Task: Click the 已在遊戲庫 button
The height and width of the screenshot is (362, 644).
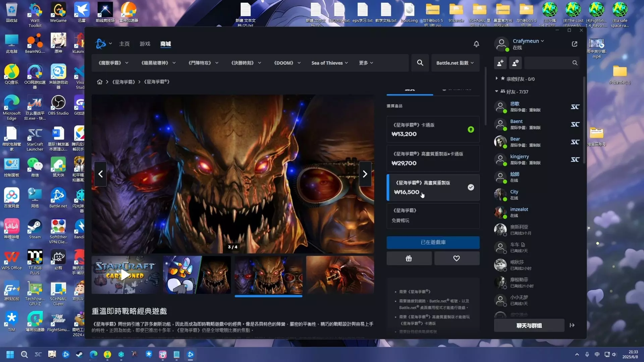Action: tap(433, 242)
